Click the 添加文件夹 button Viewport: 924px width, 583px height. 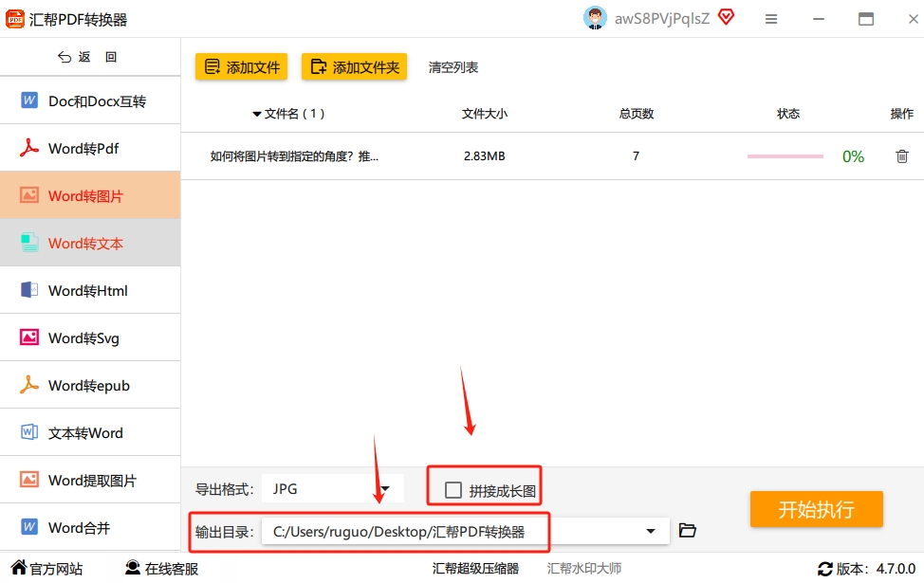pos(354,66)
